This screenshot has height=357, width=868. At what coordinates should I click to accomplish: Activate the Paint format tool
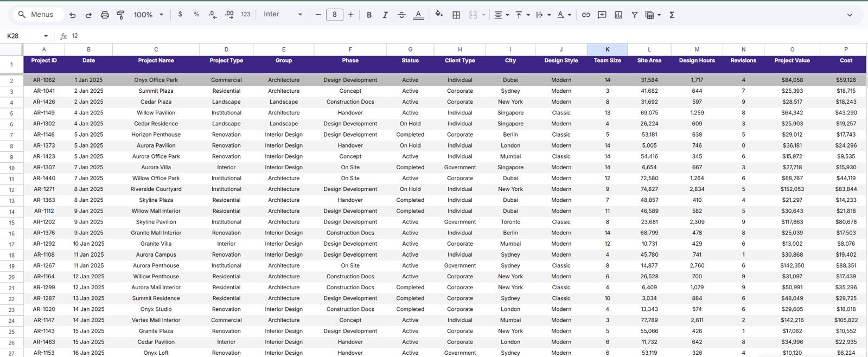coord(120,15)
